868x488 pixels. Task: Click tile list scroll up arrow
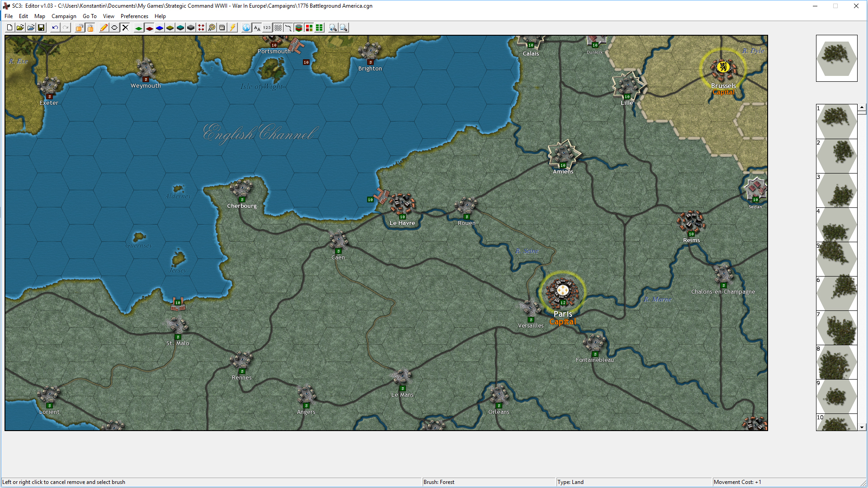pos(862,108)
